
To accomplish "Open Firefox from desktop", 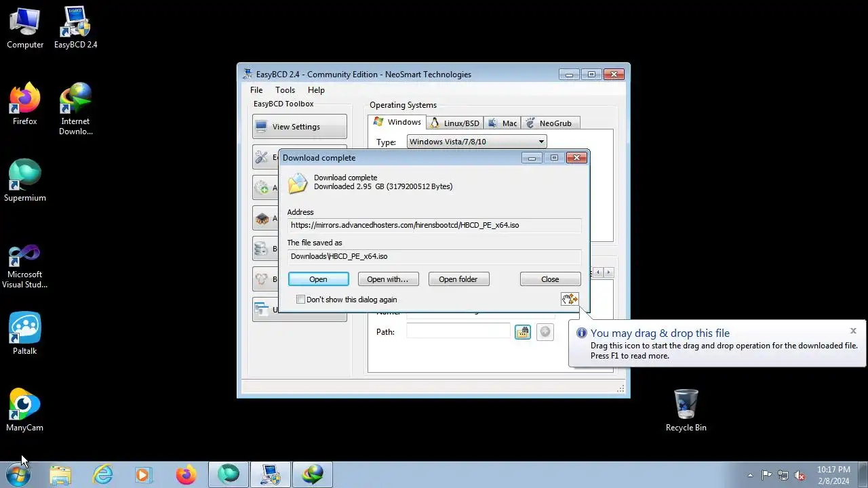I will point(25,104).
